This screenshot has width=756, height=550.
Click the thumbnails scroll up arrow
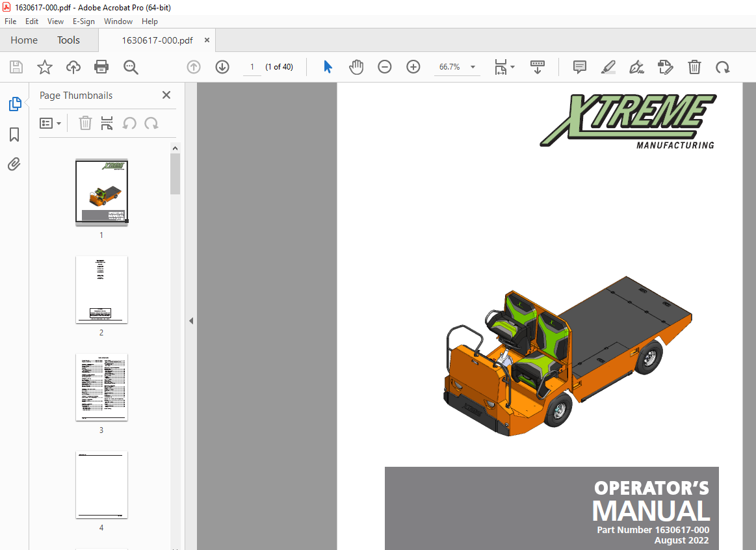(175, 148)
